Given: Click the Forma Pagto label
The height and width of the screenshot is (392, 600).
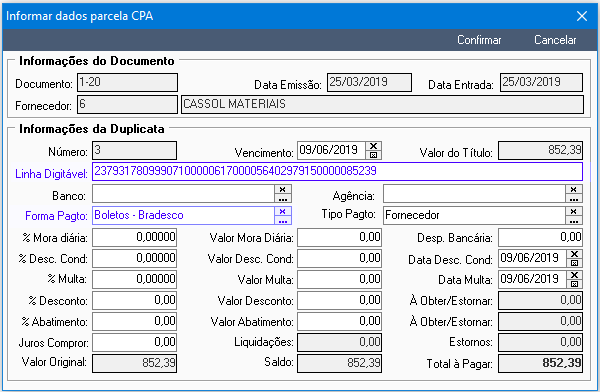Looking at the screenshot, I should 56,216.
